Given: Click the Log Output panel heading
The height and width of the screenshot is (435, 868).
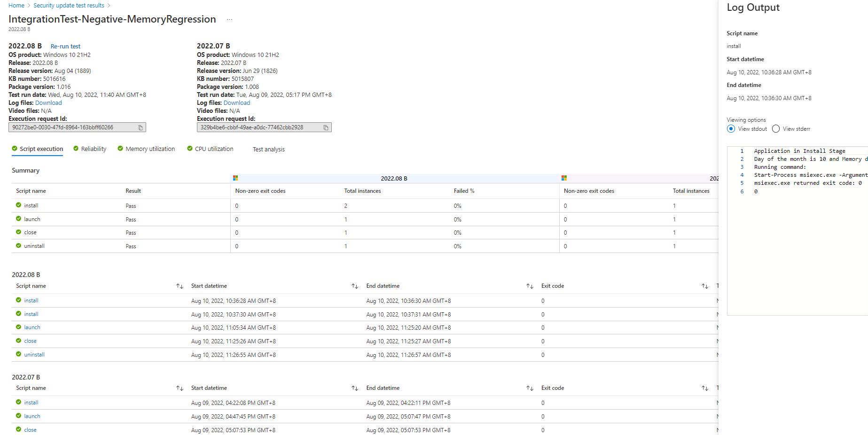Looking at the screenshot, I should pyautogui.click(x=753, y=8).
